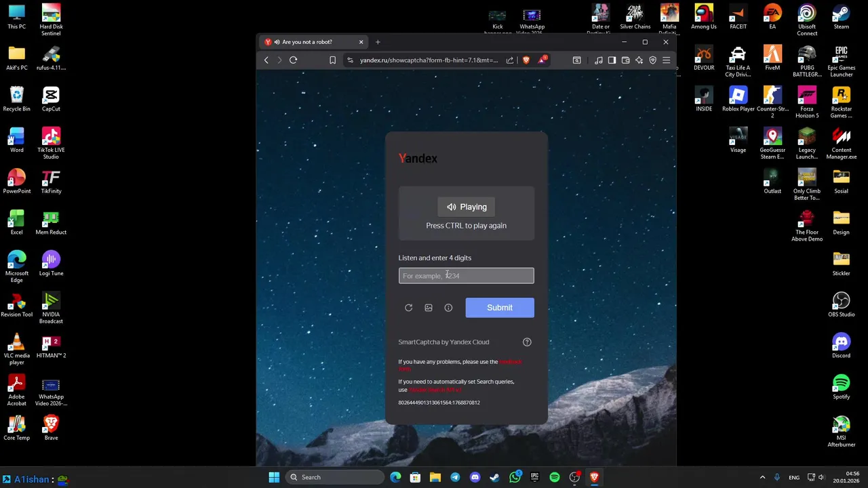Open Microsoft Store from the taskbar

(x=415, y=477)
